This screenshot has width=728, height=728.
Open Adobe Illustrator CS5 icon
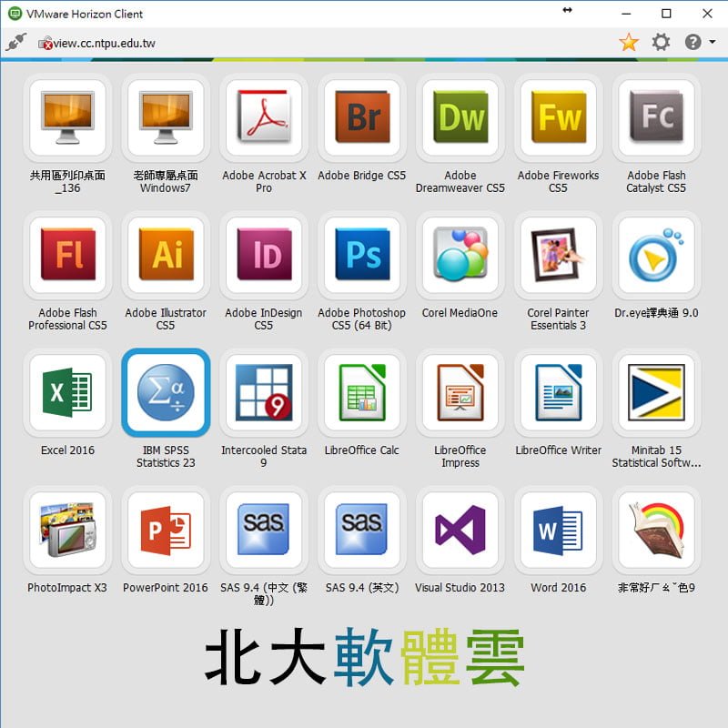(166, 256)
